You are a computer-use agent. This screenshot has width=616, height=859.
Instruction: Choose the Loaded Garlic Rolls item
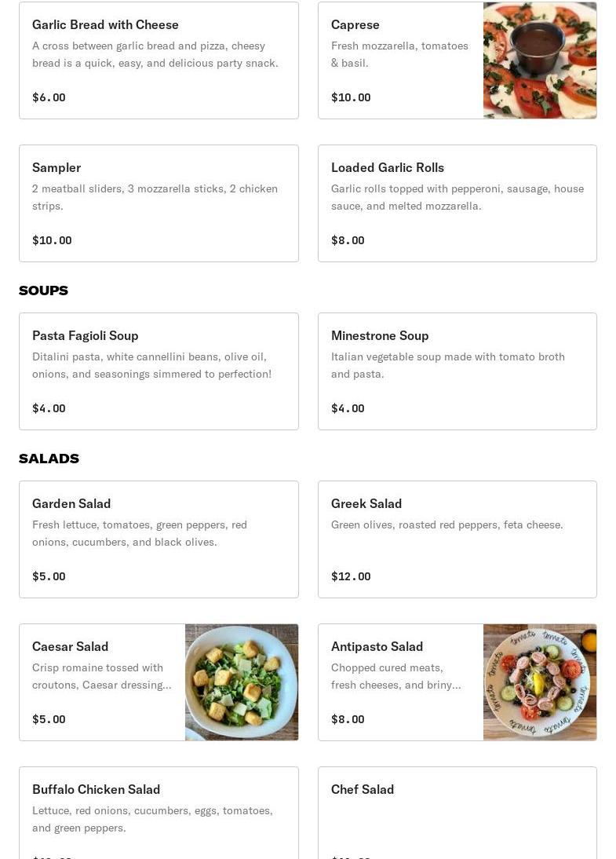[457, 203]
